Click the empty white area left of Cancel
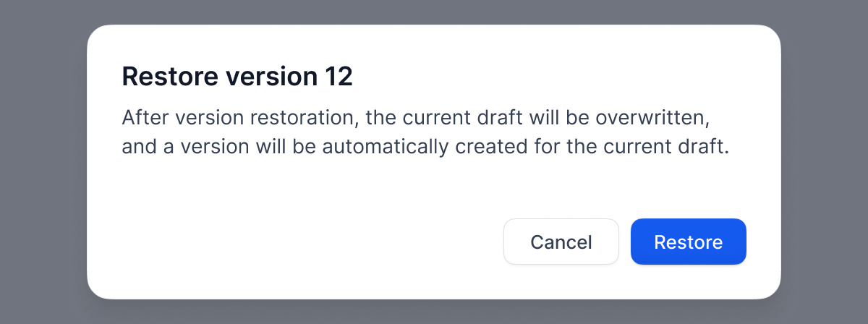Screen dimensions: 868x324 pyautogui.click(x=304, y=242)
